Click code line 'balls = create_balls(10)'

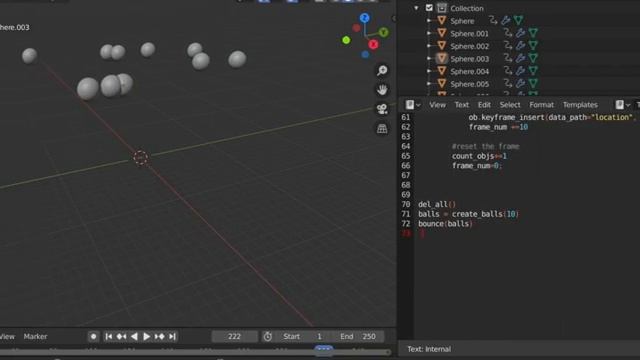[x=468, y=214]
